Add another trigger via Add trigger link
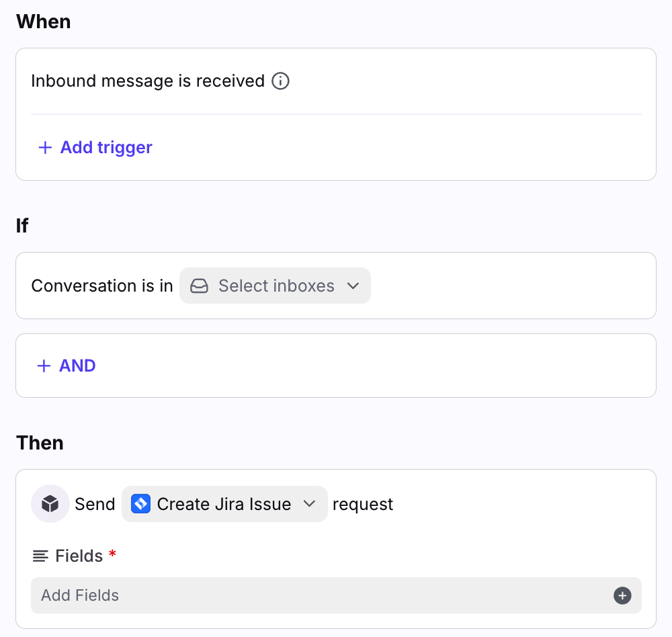The width and height of the screenshot is (672, 637). (106, 148)
